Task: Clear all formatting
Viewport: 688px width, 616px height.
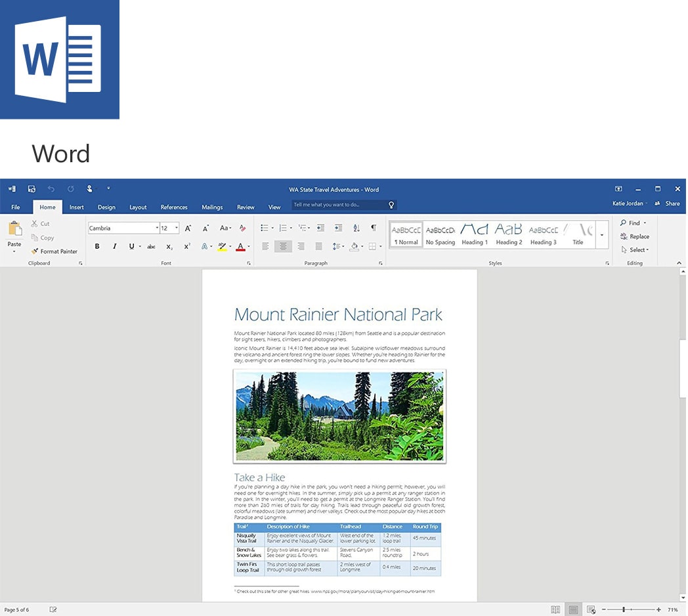Action: 242,228
